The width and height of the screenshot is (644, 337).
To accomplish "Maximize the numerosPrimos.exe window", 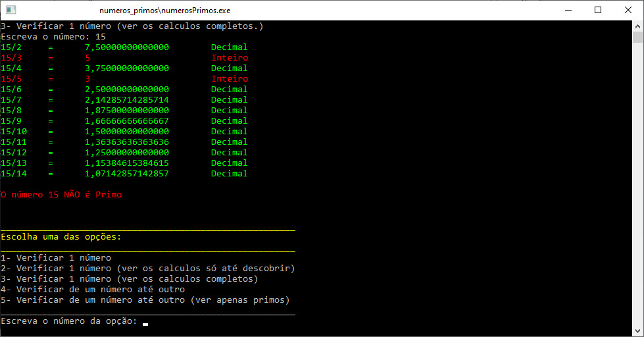I will [598, 11].
